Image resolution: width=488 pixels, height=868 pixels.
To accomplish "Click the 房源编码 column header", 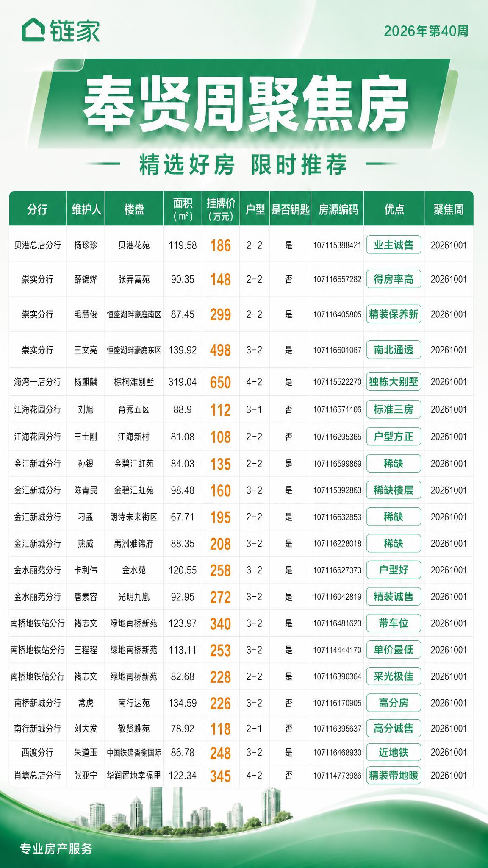I will 338,209.
